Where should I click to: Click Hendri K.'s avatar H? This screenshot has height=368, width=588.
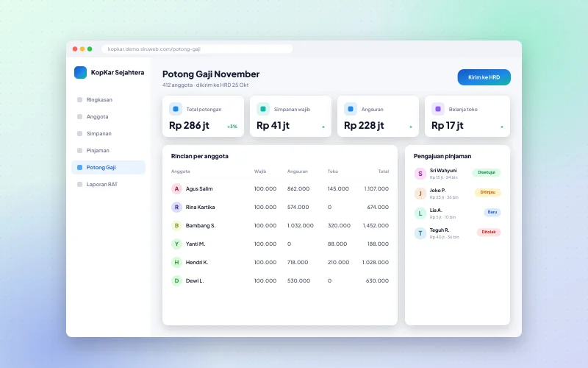point(176,263)
